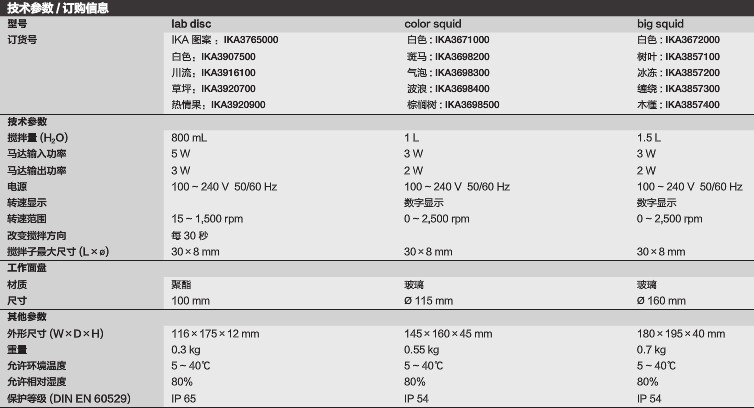Click the 'Ø 115 mm' plate size value
Screen dimensions: 754x408
[x=428, y=301]
